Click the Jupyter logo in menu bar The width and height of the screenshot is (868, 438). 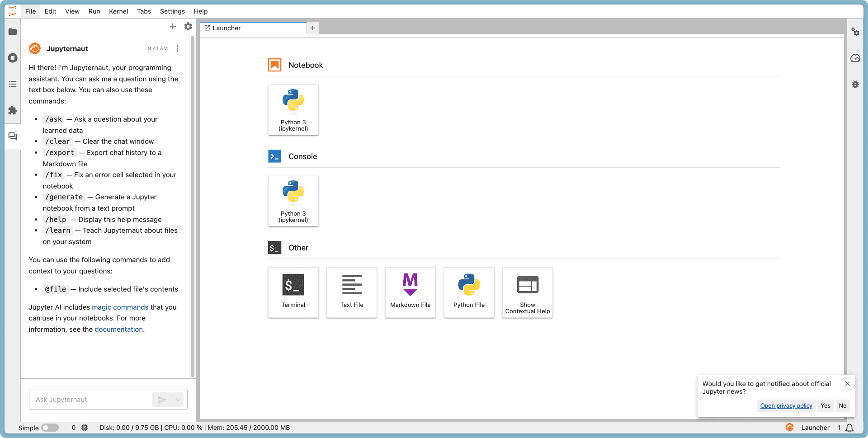(13, 11)
